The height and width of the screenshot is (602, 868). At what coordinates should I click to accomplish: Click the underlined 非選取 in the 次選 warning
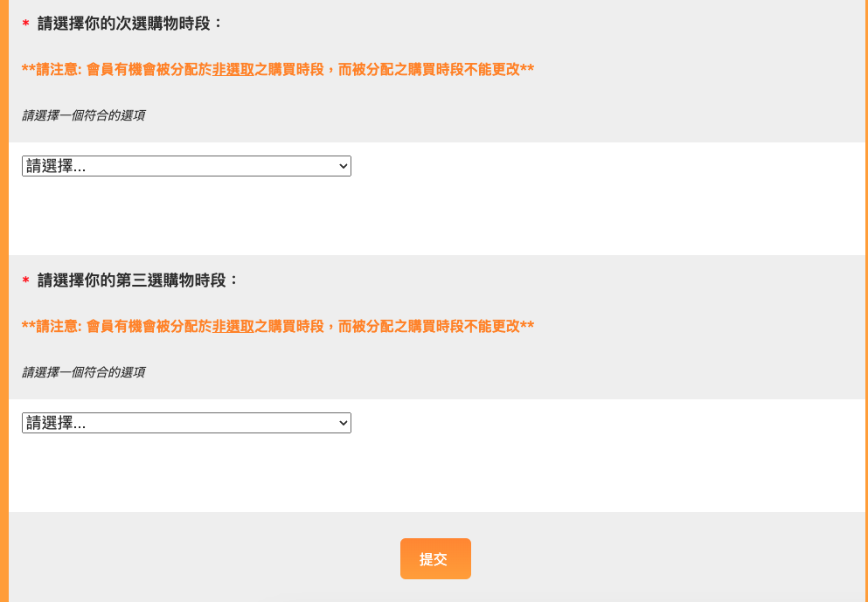click(x=233, y=70)
